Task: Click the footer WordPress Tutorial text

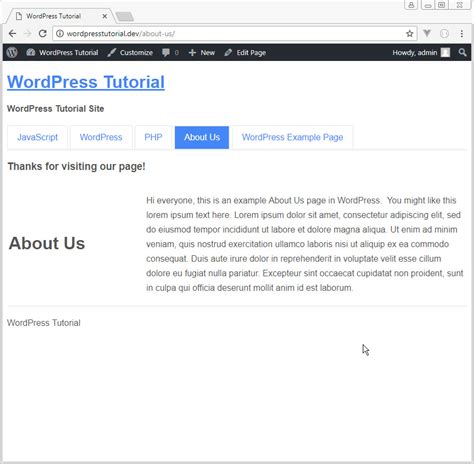Action: tap(44, 323)
